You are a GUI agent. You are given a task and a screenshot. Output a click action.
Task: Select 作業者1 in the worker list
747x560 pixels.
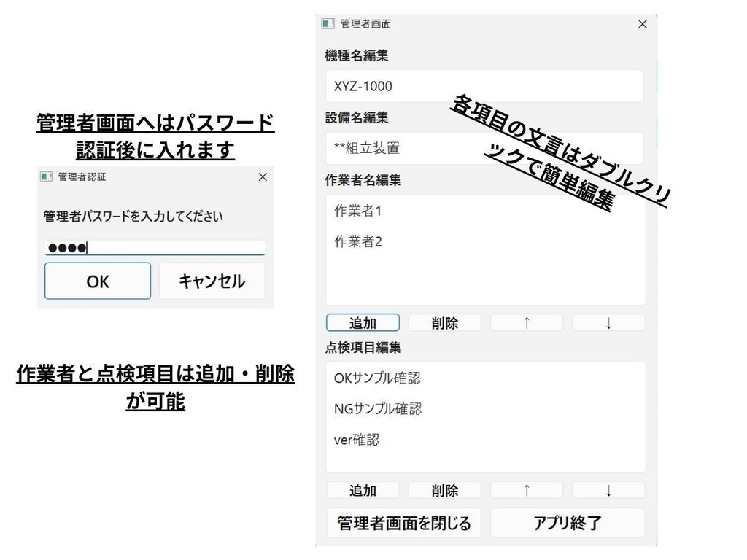pyautogui.click(x=357, y=211)
